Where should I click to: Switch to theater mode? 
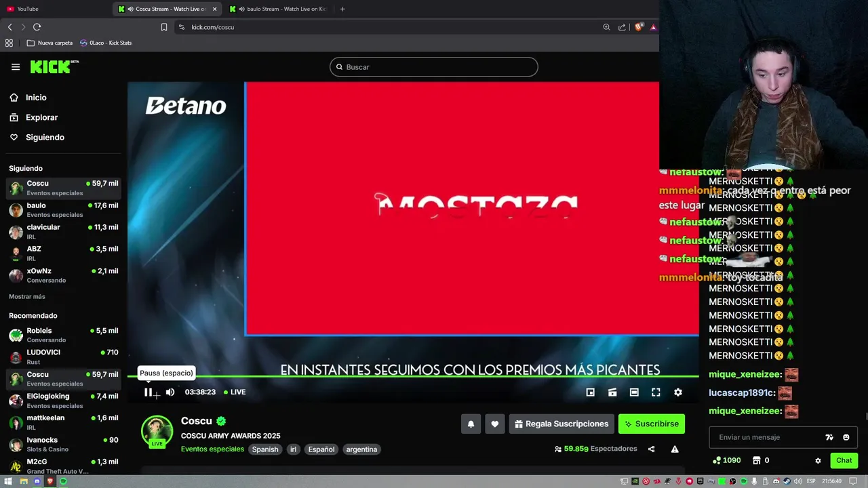pyautogui.click(x=634, y=392)
